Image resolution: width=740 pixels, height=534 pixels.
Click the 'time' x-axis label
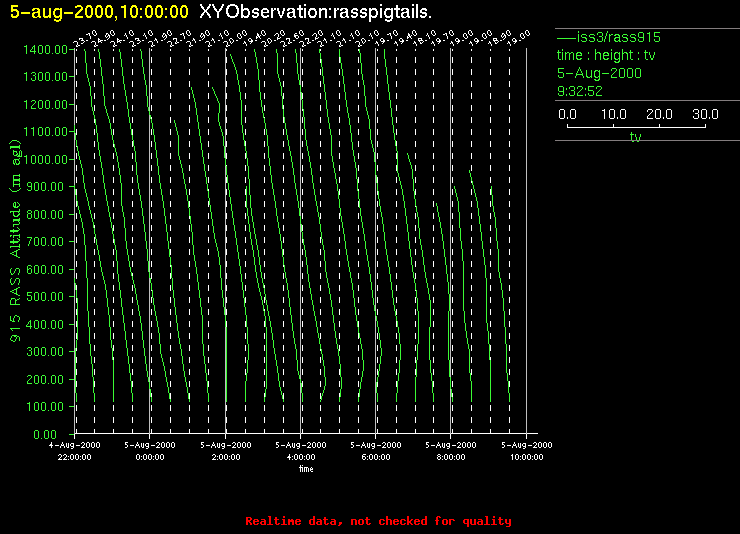click(x=306, y=468)
